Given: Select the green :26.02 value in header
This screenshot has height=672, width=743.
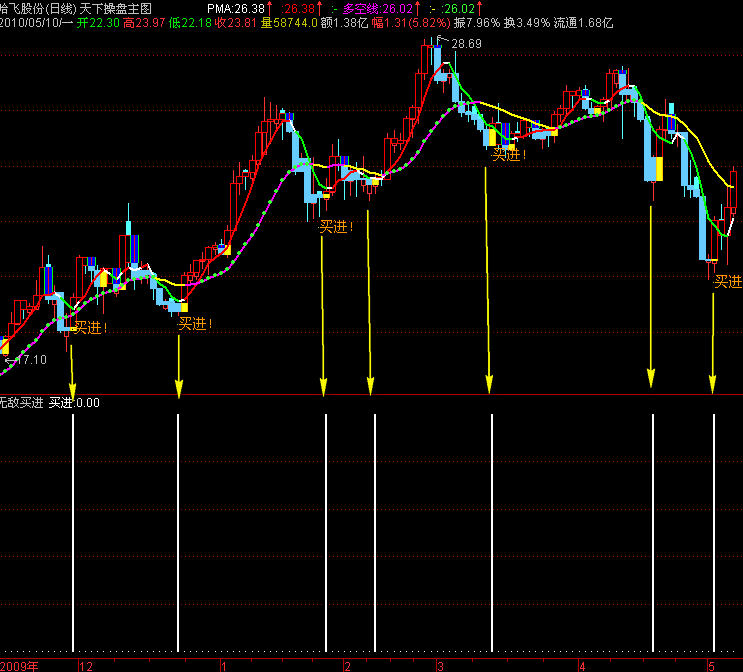Looking at the screenshot, I should click(x=458, y=9).
